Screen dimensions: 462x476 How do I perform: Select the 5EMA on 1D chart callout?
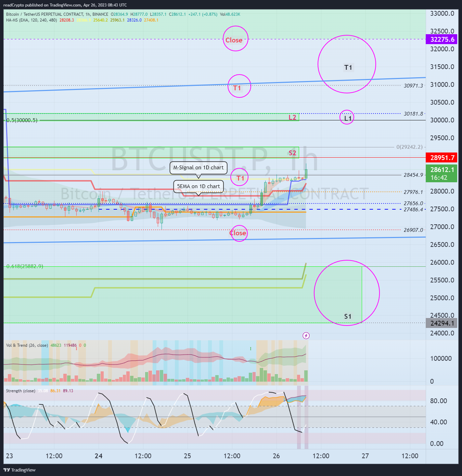pyautogui.click(x=198, y=186)
